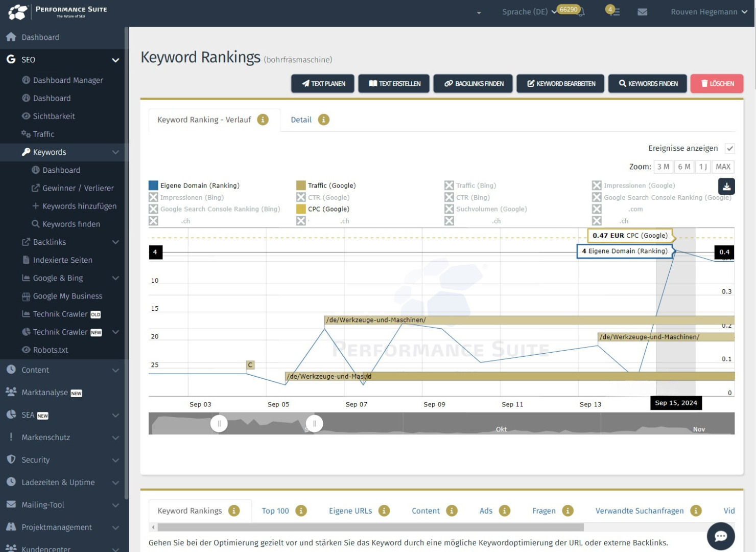
Task: Expand the Backlinks sidebar submenu
Action: [x=115, y=242]
